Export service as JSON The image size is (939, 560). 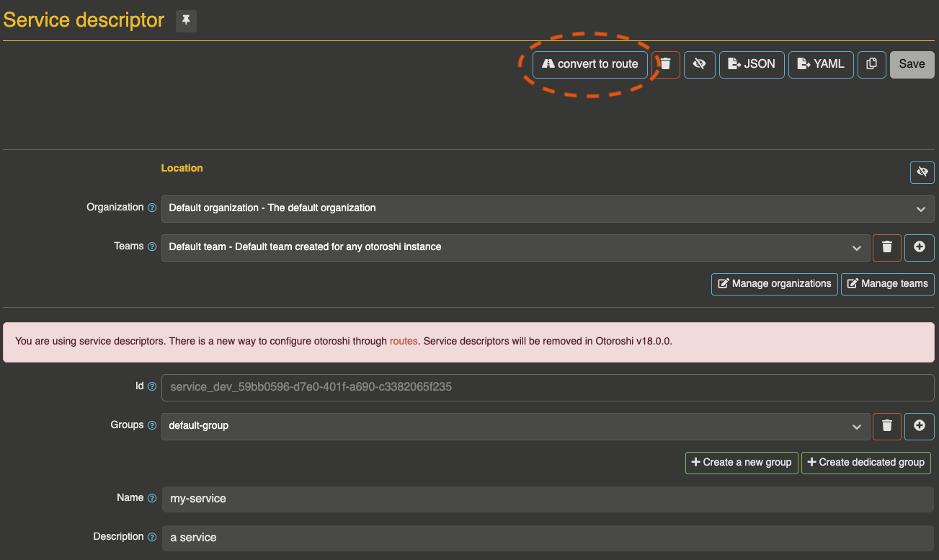click(752, 64)
